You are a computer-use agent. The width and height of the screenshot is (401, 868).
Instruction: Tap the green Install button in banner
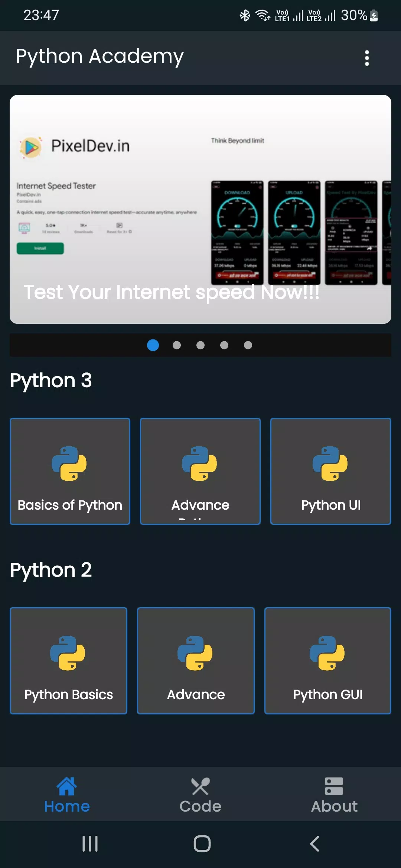[40, 248]
